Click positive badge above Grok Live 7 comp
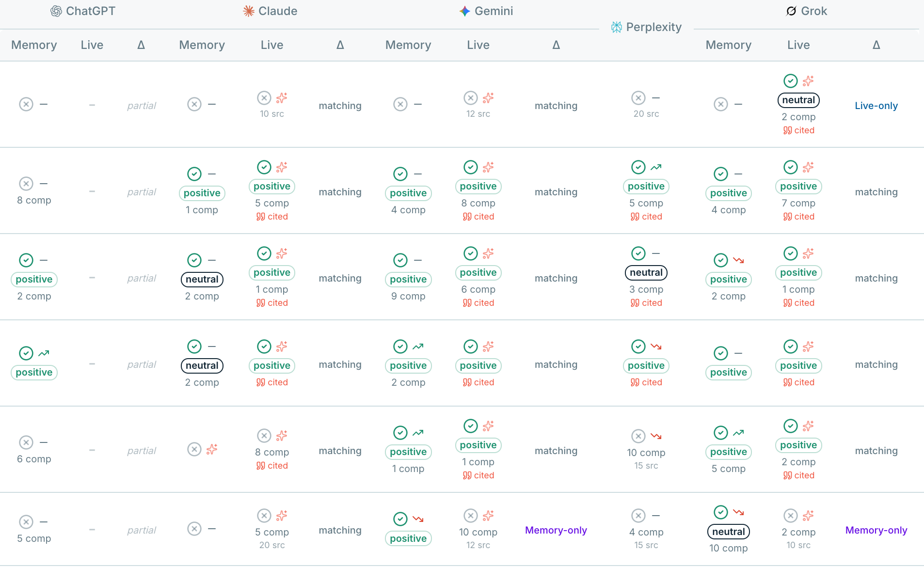This screenshot has height=567, width=924. point(798,186)
